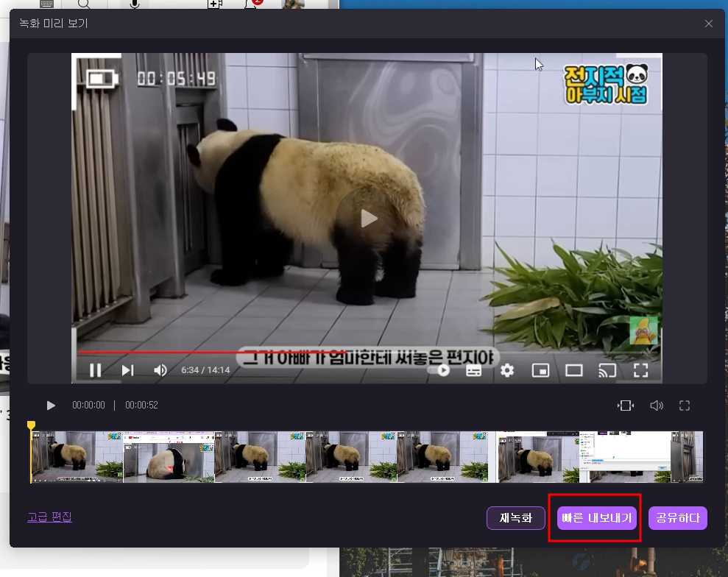The image size is (728, 577).
Task: Close the 녹화 미리 보기 dialog
Action: coord(709,24)
